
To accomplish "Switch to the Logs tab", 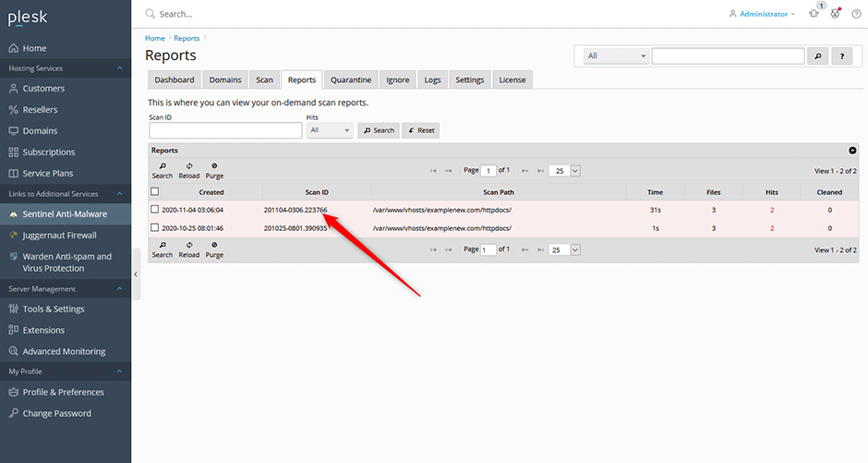I will click(x=432, y=79).
